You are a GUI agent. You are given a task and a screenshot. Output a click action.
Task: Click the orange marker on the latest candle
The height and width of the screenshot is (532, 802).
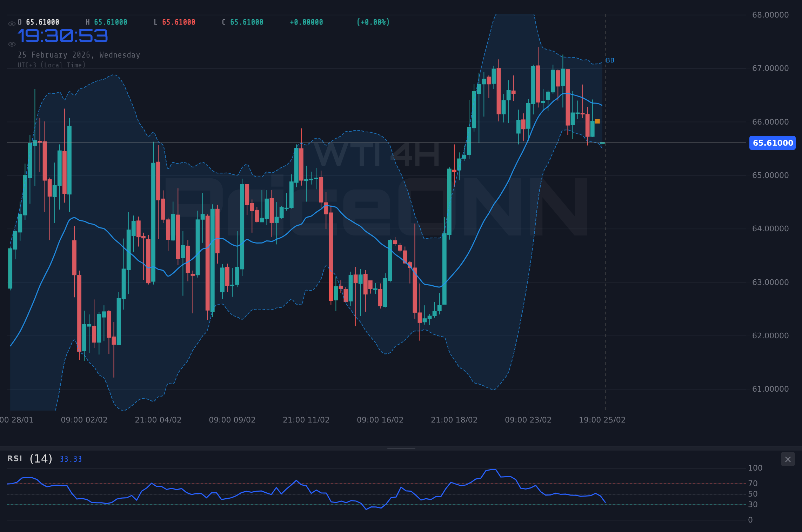pos(597,121)
